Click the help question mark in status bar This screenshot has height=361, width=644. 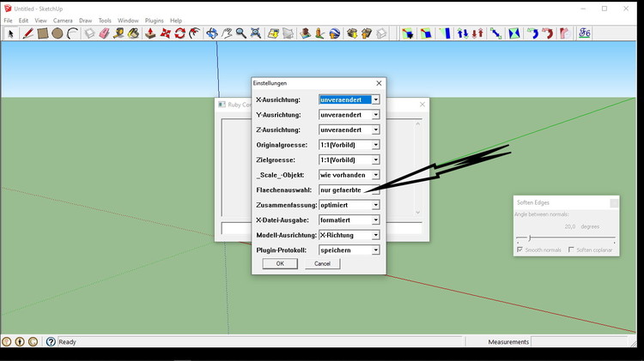51,341
